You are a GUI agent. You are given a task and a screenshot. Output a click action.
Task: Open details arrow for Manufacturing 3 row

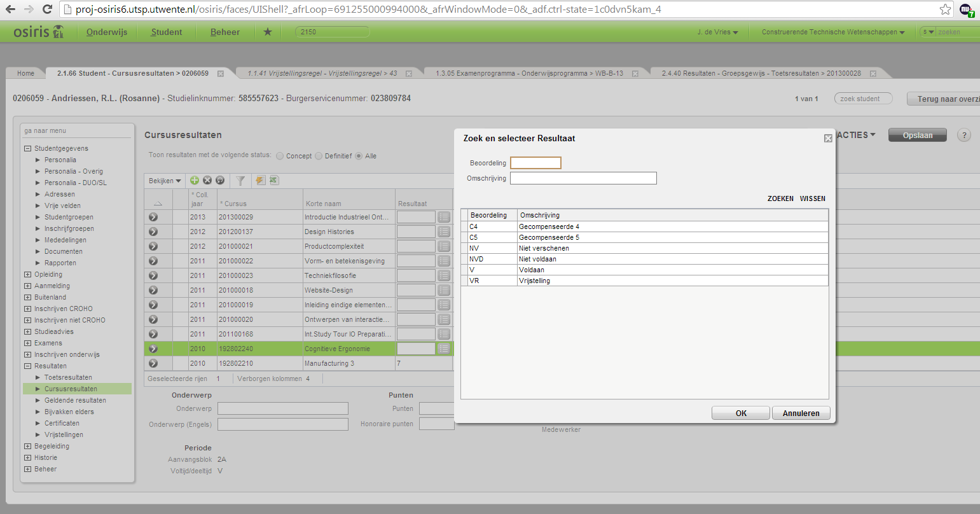(153, 363)
